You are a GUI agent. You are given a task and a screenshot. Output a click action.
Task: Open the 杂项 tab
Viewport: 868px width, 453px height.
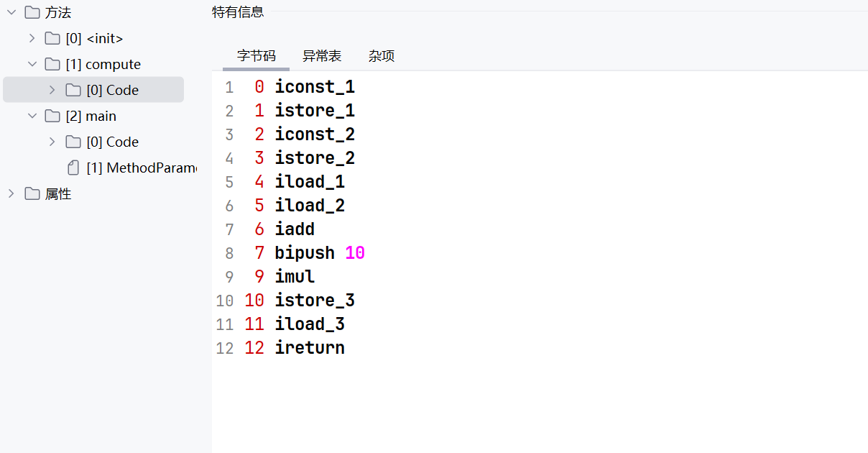click(382, 56)
